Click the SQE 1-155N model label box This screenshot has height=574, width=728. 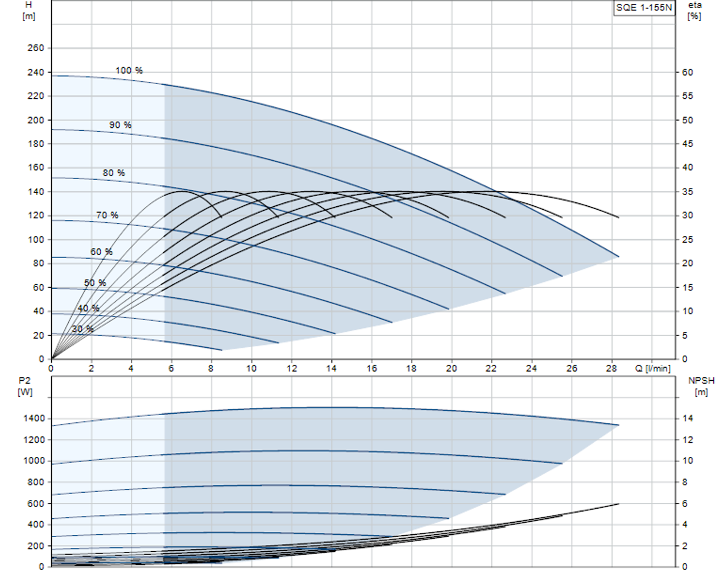pyautogui.click(x=644, y=7)
